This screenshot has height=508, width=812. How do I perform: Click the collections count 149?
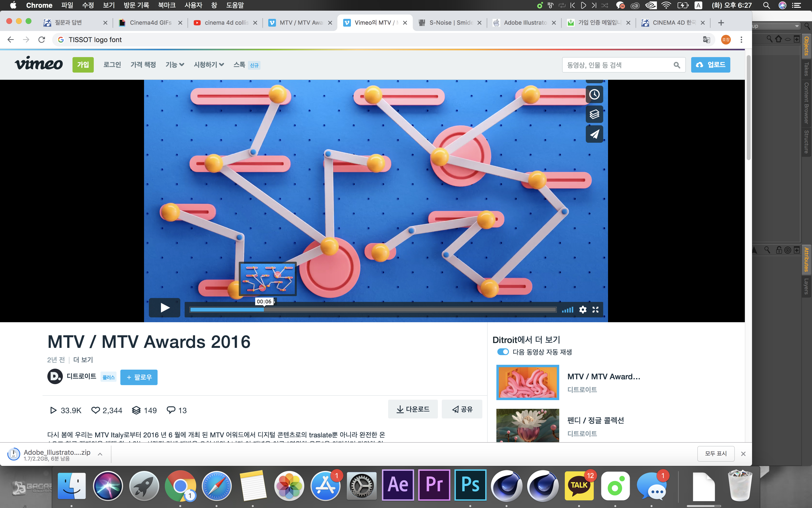tap(144, 410)
